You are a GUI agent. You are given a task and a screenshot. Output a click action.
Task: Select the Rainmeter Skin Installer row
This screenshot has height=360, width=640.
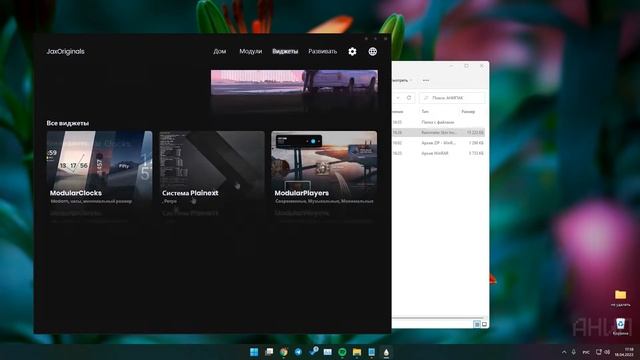(438, 132)
